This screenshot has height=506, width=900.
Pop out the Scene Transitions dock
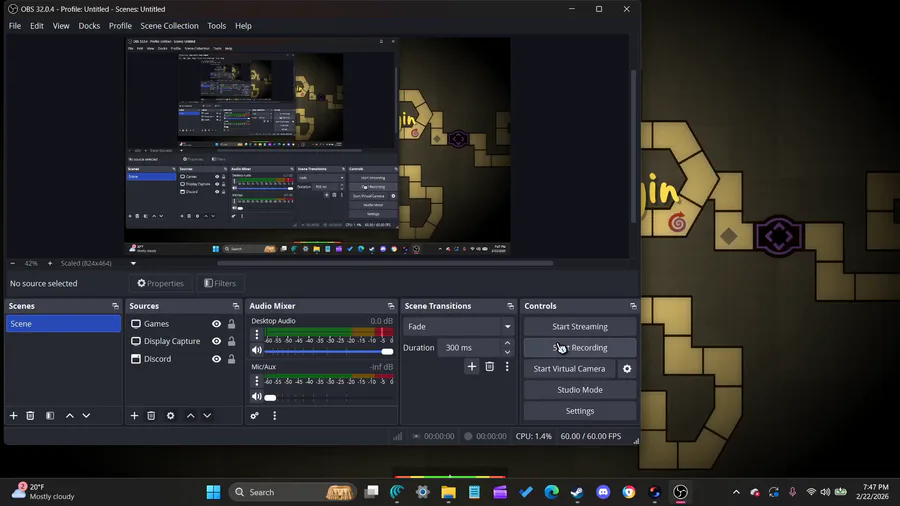pyautogui.click(x=510, y=306)
